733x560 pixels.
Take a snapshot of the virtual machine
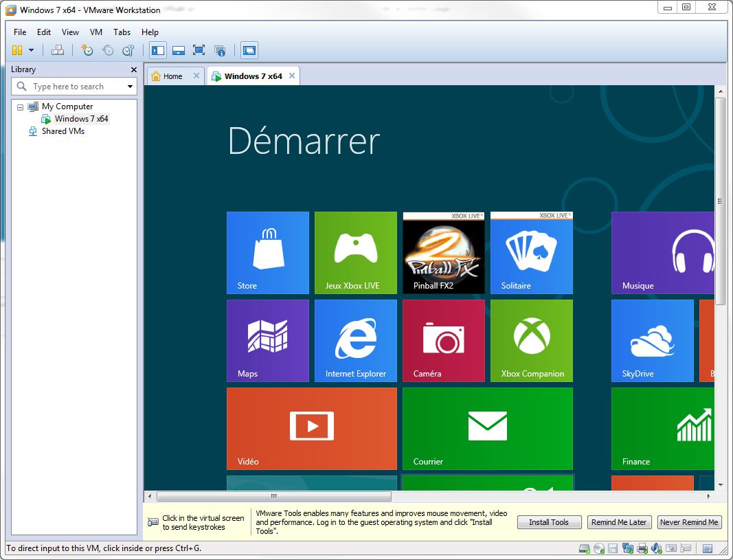click(87, 50)
